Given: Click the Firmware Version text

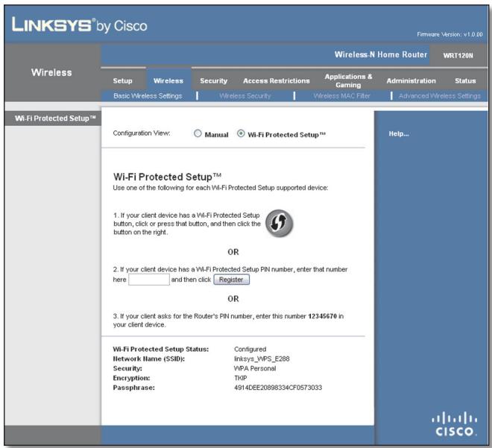Looking at the screenshot, I should coord(450,34).
